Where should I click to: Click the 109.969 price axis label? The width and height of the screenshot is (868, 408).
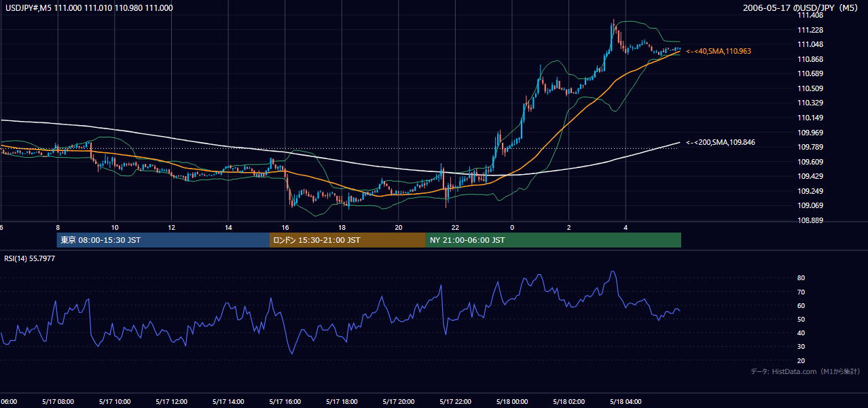click(810, 133)
